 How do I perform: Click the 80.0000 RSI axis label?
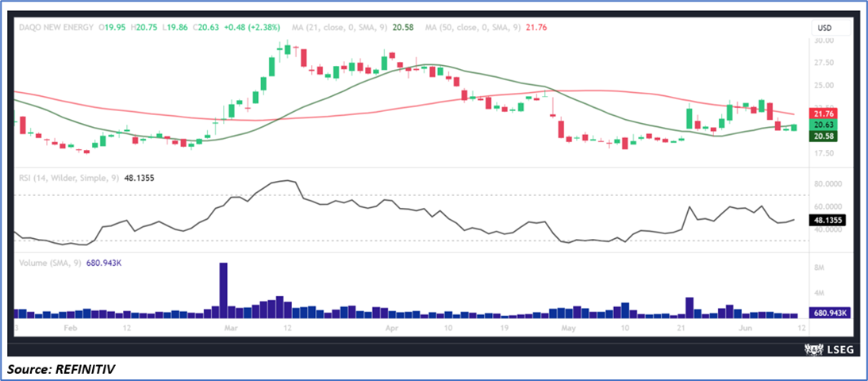point(827,183)
